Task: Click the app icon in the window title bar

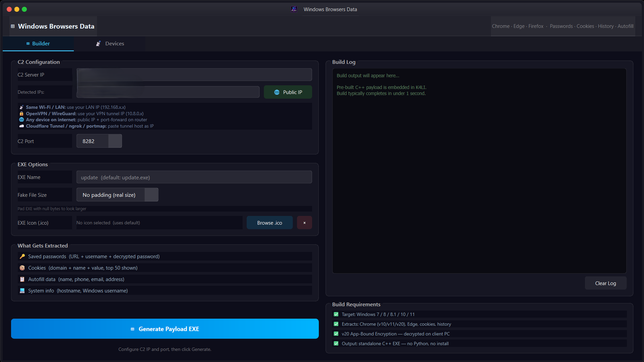Action: point(294,9)
